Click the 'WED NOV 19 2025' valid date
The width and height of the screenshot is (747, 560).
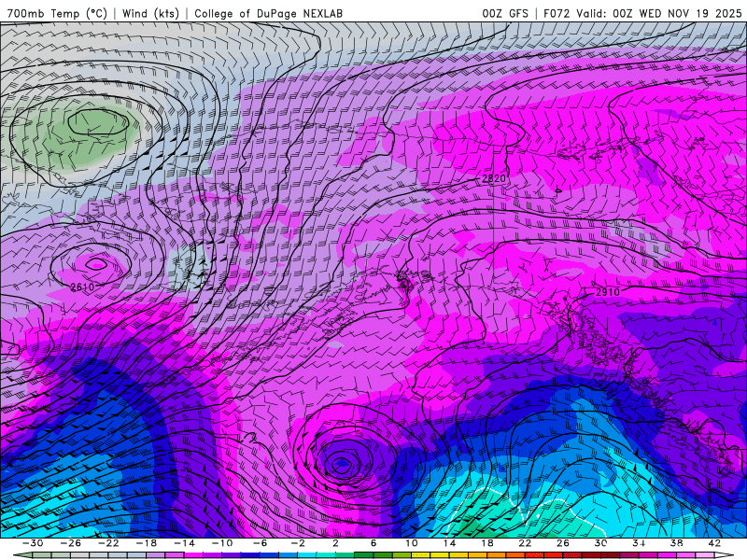(x=690, y=13)
